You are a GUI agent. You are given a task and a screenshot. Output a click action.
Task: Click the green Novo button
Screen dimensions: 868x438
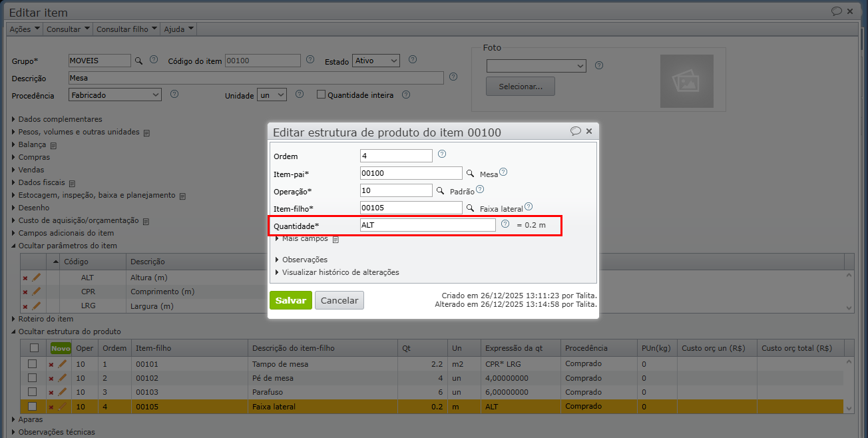[61, 348]
